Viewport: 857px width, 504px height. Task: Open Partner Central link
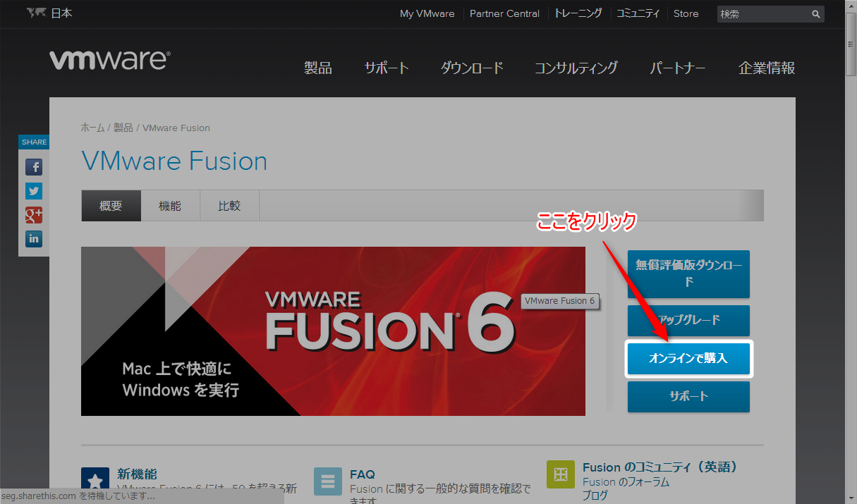(504, 13)
